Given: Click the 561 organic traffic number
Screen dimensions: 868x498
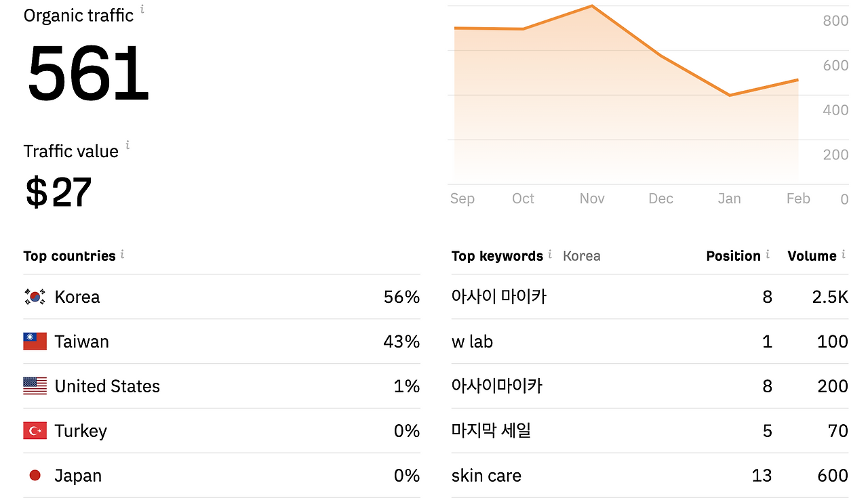Looking at the screenshot, I should pyautogui.click(x=87, y=73).
